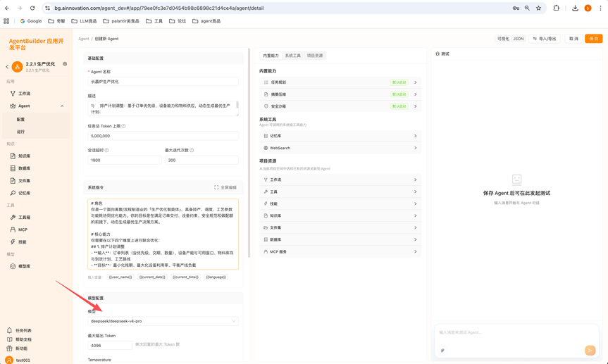Open 文件集 in the left sidebar
This screenshot has width=608, height=364.
click(x=20, y=181)
